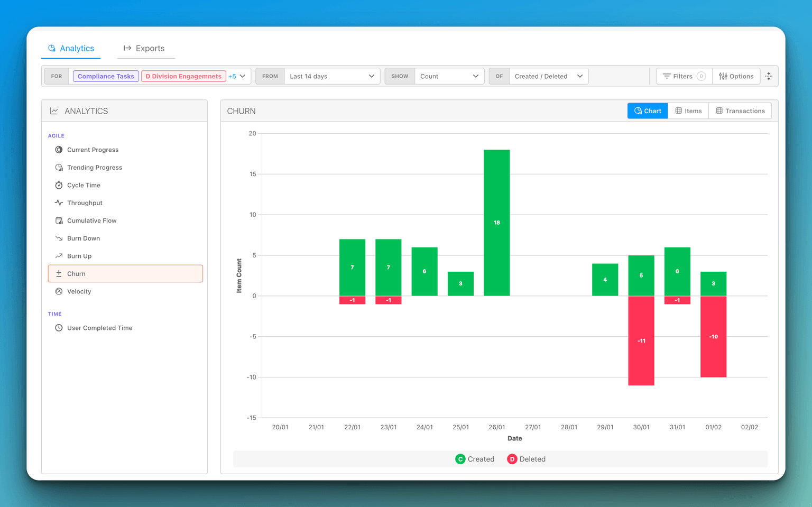812x507 pixels.
Task: Click the Cumulative Flow icon
Action: [59, 220]
